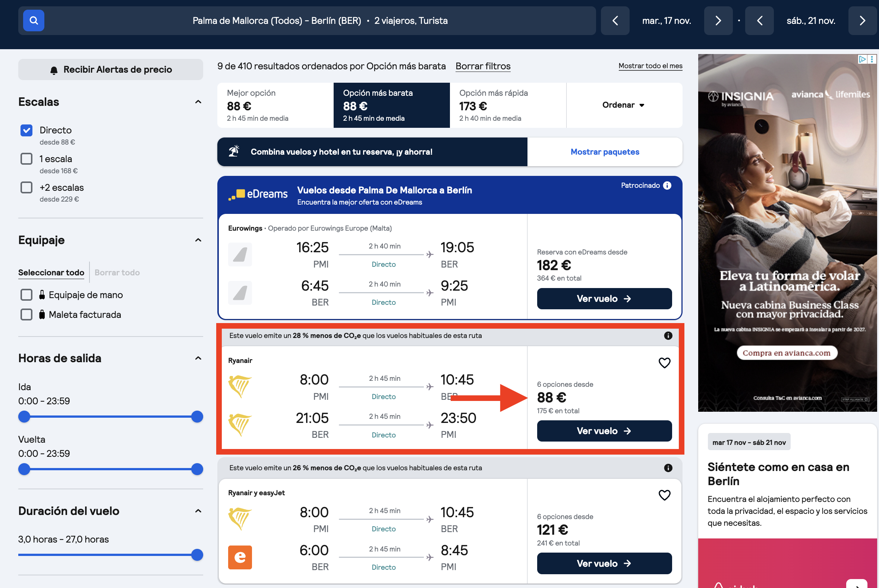Click Recibir Alertas de precio button
Screen dimensions: 879x588
coord(111,69)
